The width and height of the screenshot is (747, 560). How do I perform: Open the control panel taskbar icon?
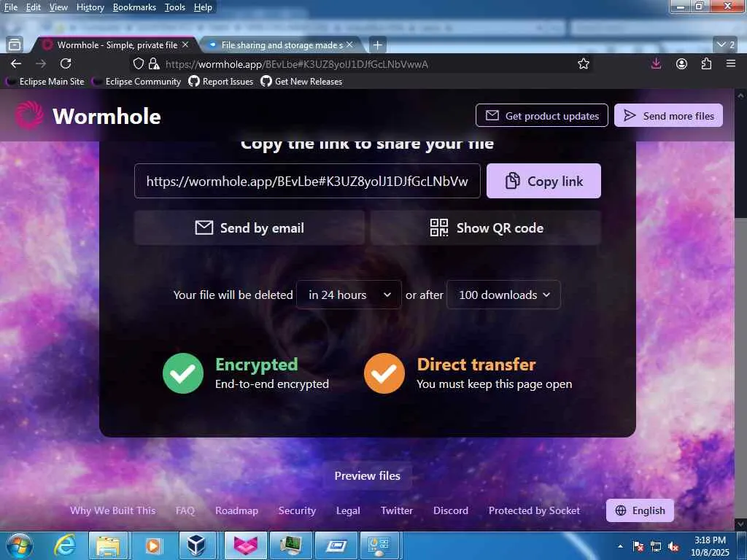pyautogui.click(x=379, y=545)
